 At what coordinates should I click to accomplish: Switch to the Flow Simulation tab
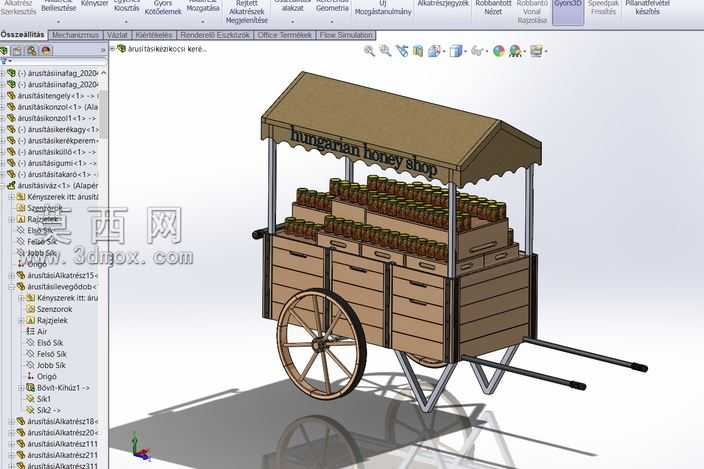pyautogui.click(x=346, y=35)
